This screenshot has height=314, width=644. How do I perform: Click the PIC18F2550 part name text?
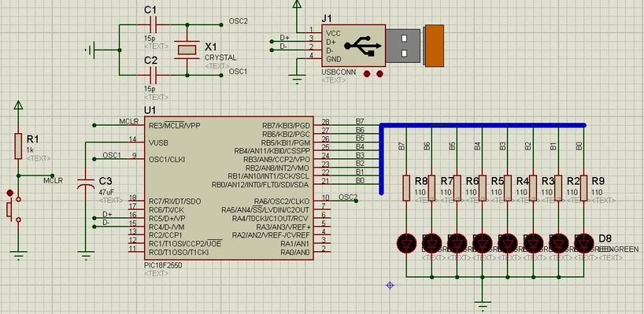(163, 265)
